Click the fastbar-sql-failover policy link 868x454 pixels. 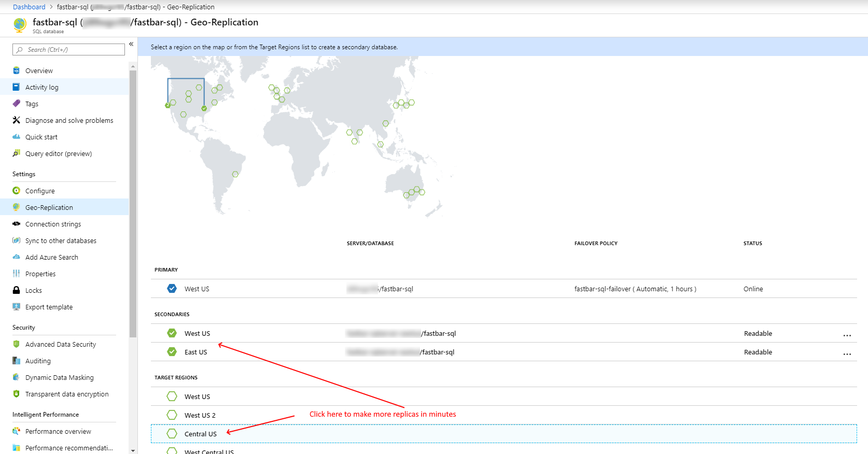(x=635, y=289)
